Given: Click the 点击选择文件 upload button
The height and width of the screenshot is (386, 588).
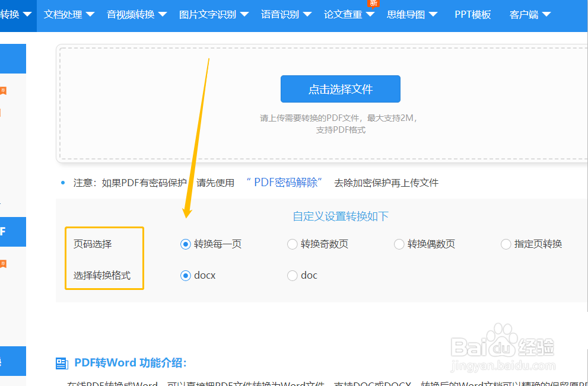Looking at the screenshot, I should (x=340, y=88).
